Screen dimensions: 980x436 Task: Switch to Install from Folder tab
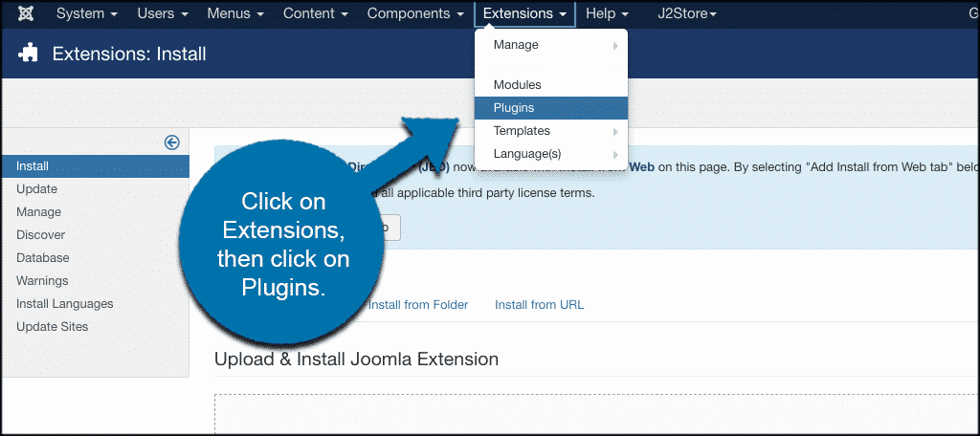click(x=418, y=305)
